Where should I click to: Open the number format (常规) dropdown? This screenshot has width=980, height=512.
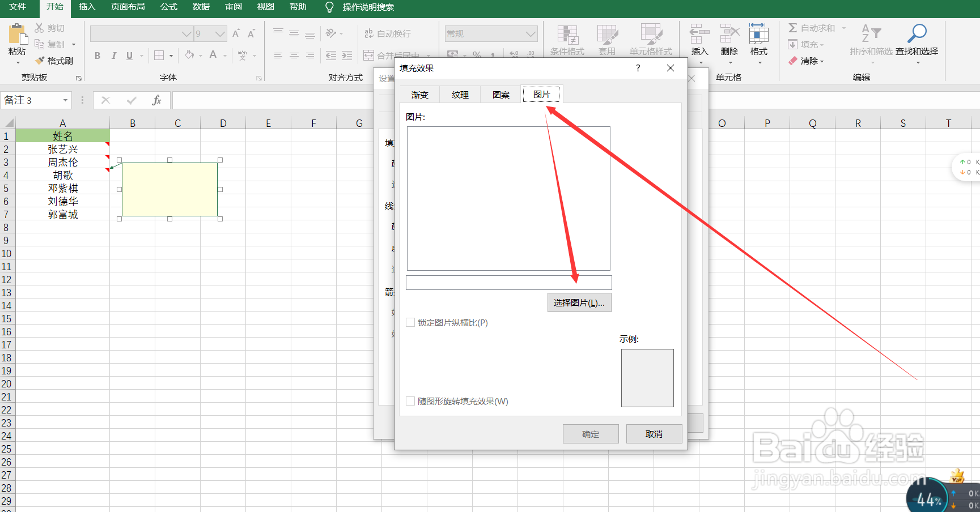(531, 34)
